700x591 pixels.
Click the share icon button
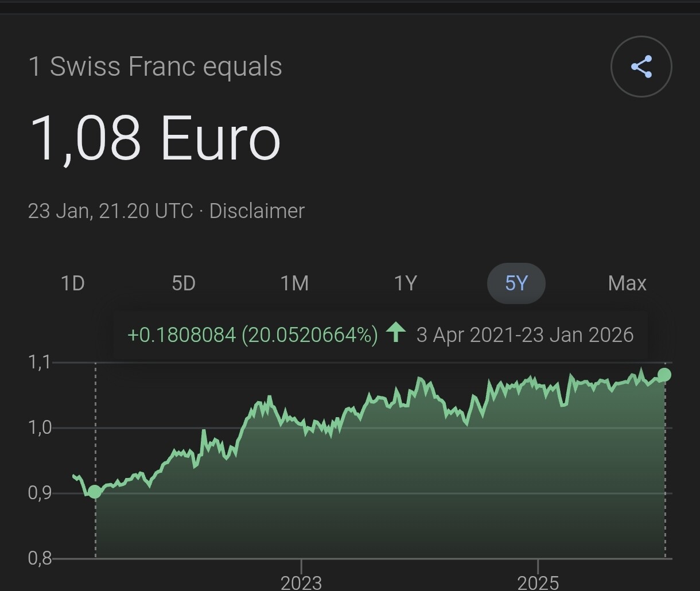click(641, 67)
